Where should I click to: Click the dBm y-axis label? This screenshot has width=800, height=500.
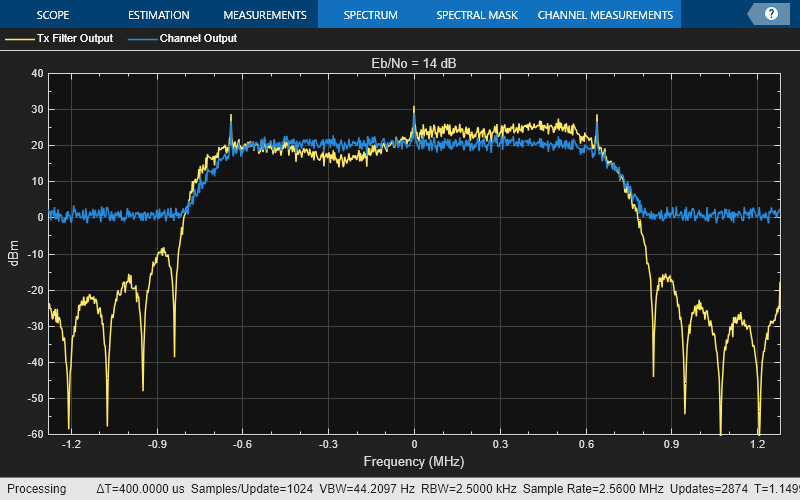click(13, 254)
